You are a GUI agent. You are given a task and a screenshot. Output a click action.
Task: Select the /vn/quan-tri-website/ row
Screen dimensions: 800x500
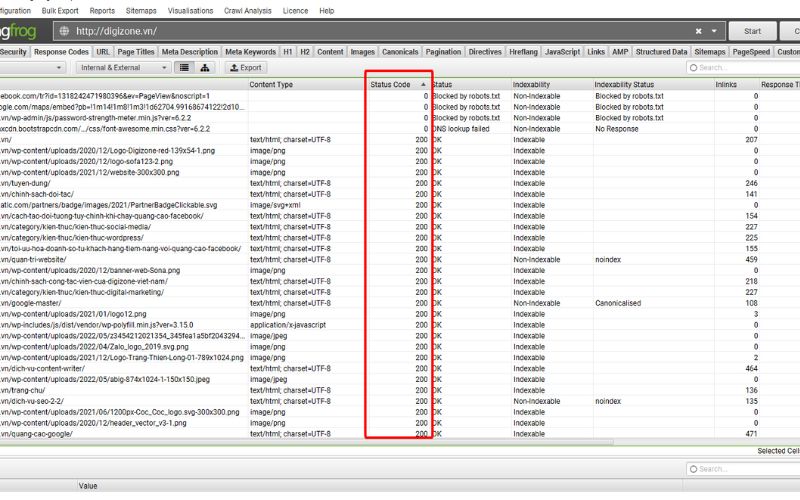pos(400,260)
